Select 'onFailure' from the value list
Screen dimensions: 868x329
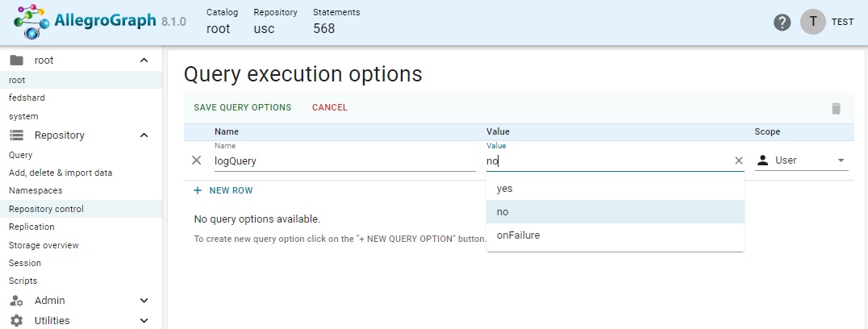518,235
